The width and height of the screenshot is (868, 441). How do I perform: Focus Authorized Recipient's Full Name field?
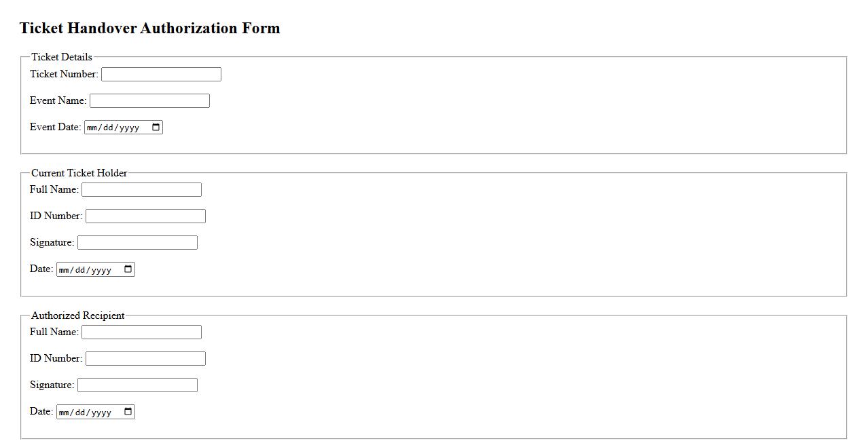(141, 332)
